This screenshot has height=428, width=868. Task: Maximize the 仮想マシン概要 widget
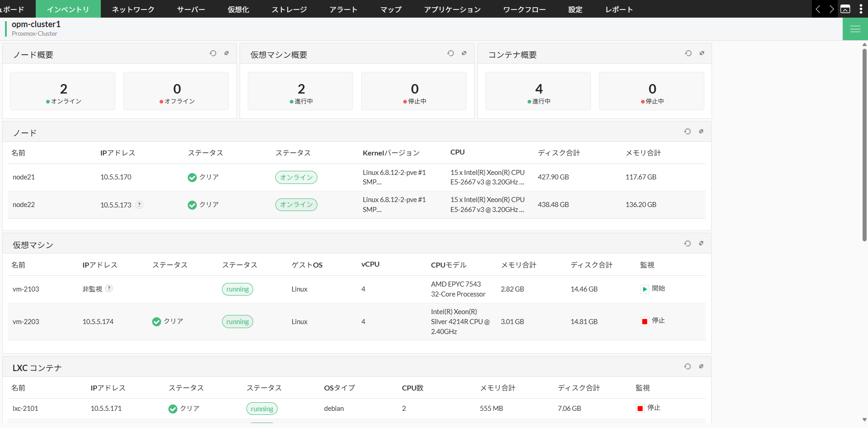coord(464,53)
